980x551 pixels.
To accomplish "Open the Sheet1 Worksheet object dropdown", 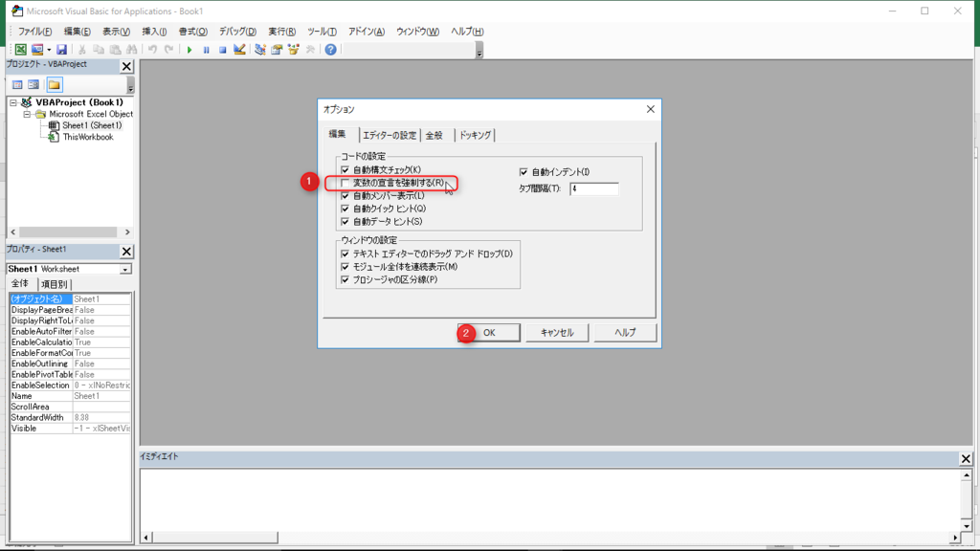I will pos(125,269).
